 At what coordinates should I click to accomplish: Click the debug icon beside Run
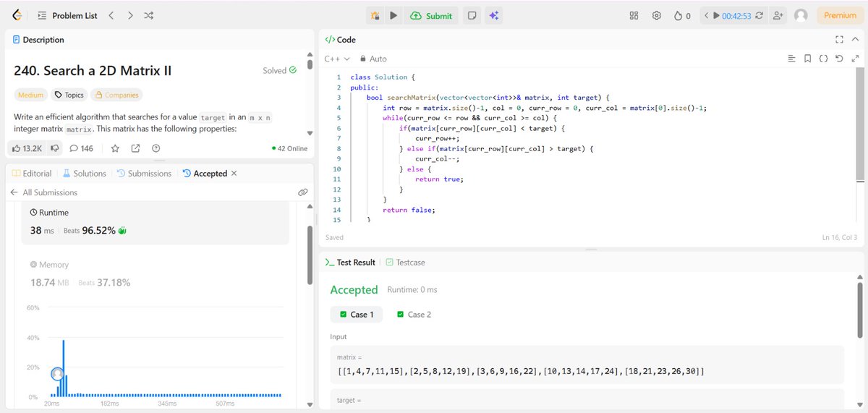[x=375, y=15]
